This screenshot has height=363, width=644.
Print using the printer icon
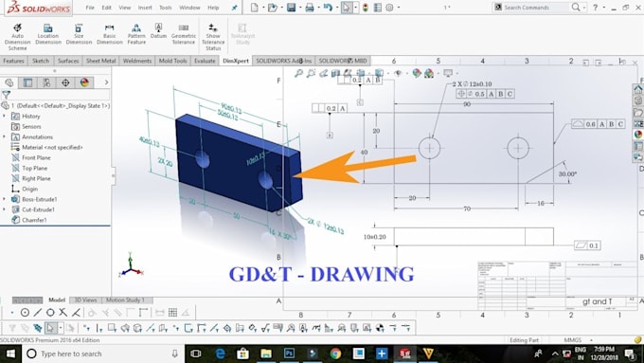point(310,8)
